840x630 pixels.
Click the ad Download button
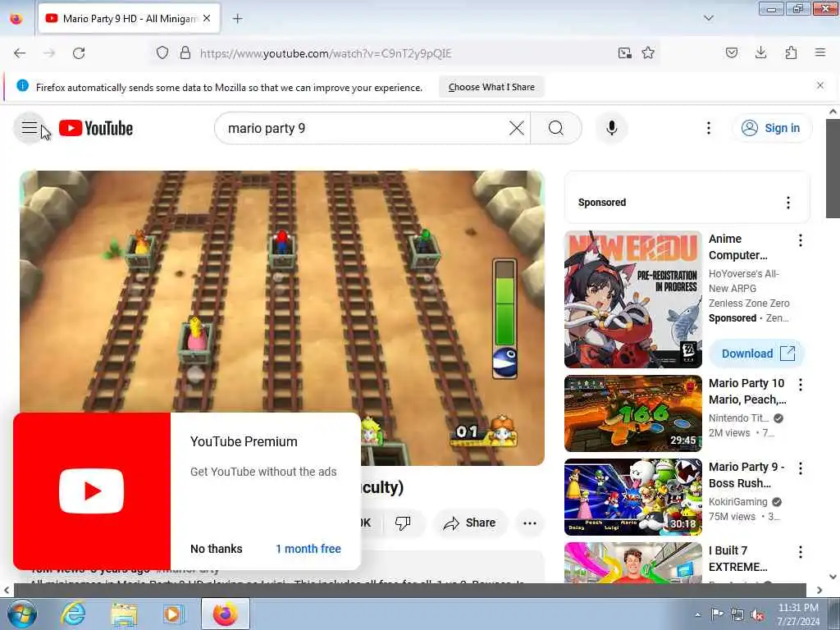[757, 354]
